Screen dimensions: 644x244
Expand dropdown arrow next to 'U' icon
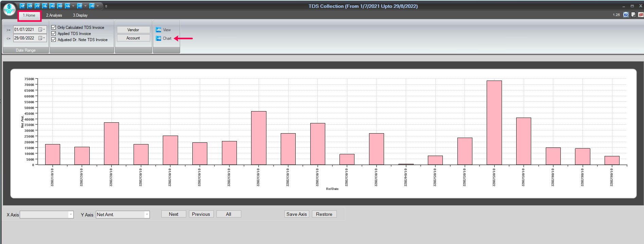coord(98,6)
